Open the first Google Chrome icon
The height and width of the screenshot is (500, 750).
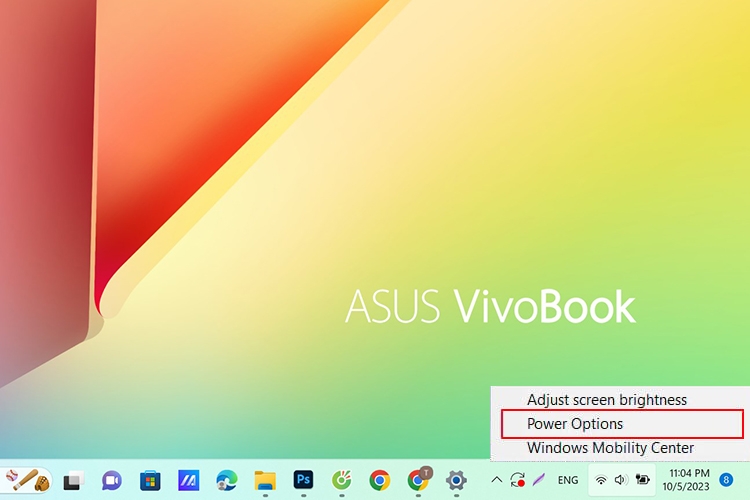[380, 480]
